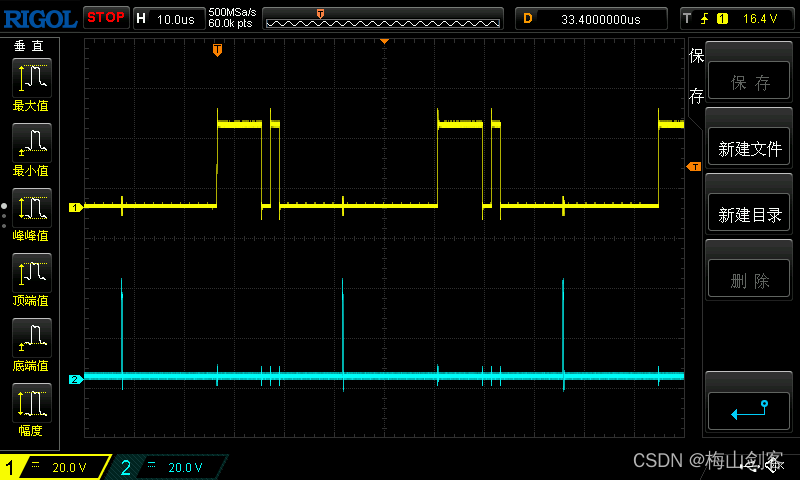This screenshot has height=480, width=800.
Task: Click the cyan channel 2 ground marker
Action: pos(76,379)
